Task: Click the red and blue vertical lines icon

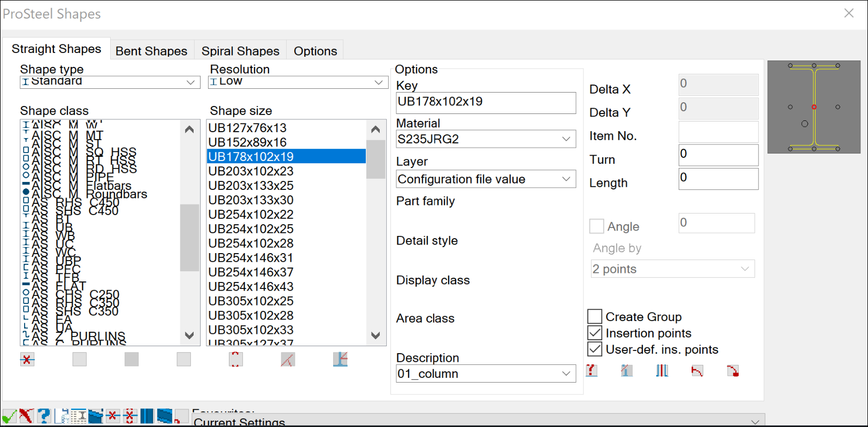Action: tap(662, 370)
